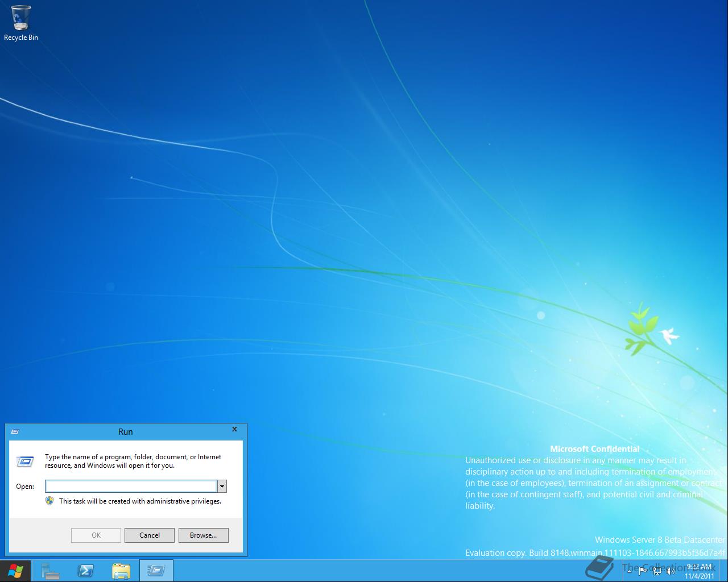Click the volume speaker icon
The image size is (728, 582).
click(x=671, y=571)
